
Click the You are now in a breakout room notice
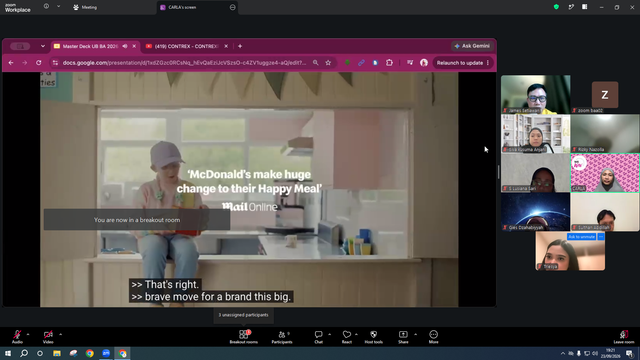tap(137, 220)
